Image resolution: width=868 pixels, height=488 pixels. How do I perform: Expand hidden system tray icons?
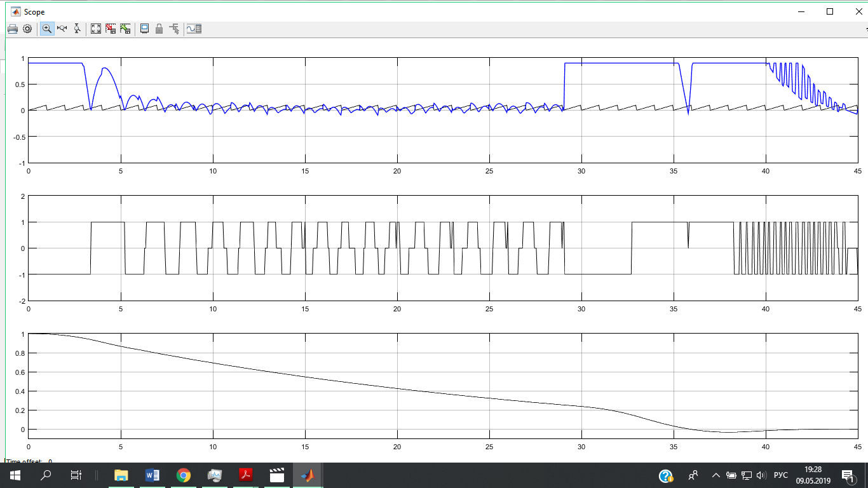coord(716,475)
